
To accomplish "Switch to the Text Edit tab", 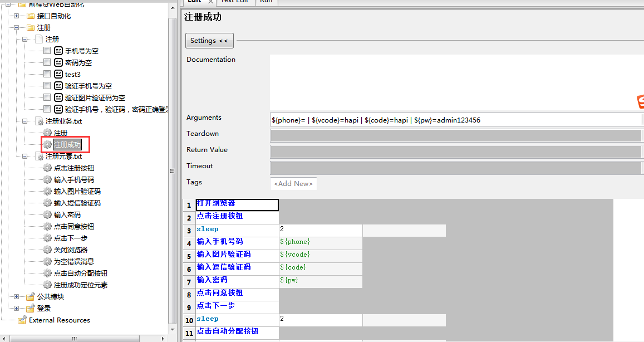I will coord(234,2).
